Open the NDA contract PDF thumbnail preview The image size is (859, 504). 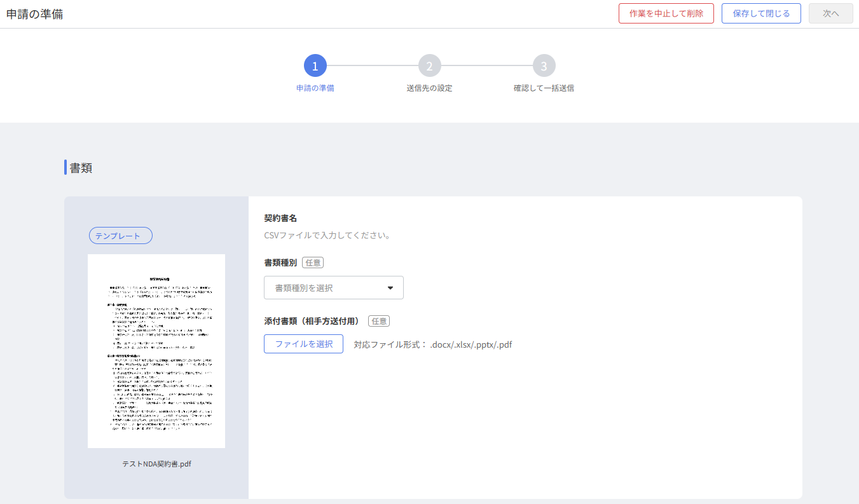(156, 351)
